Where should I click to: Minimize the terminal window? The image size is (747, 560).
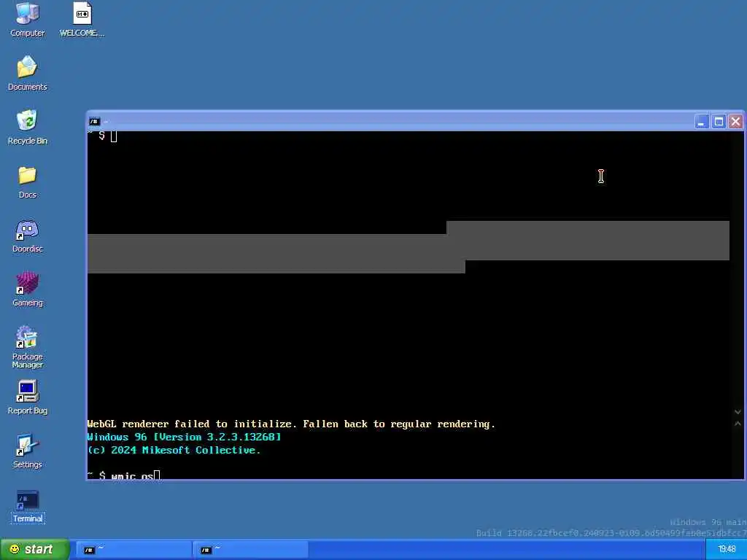pyautogui.click(x=701, y=122)
